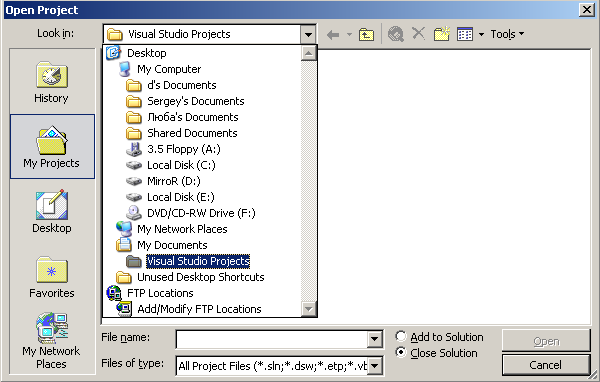The width and height of the screenshot is (600, 382).
Task: Click the File name input field
Action: [x=272, y=339]
